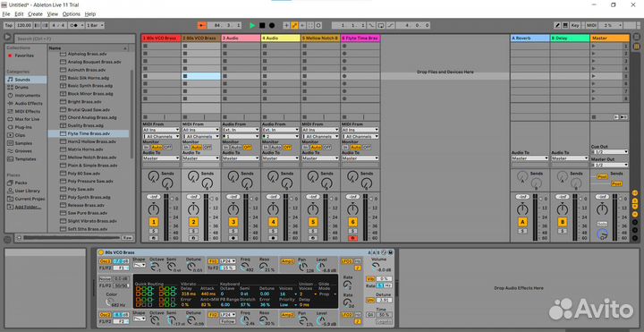Click the Solo cue button on Master
This screenshot has width=644, height=332.
602,224
